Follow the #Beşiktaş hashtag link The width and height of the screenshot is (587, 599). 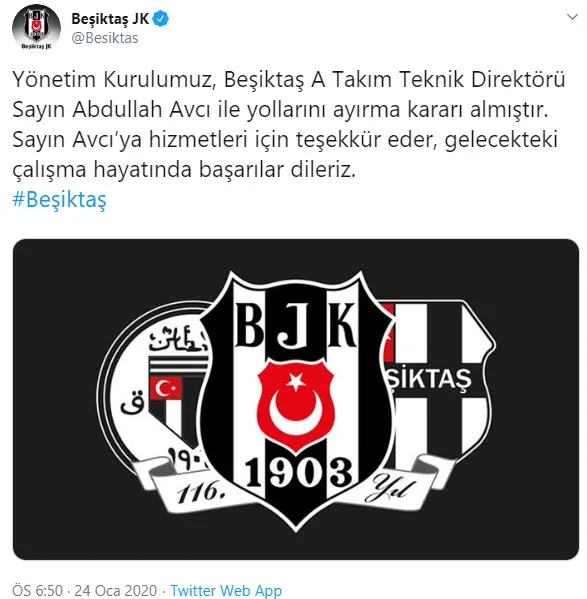[x=59, y=199]
